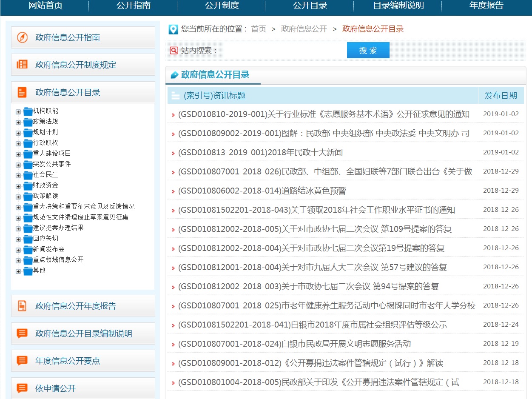Click the compass icon beside 政府信息公开指南

22,37
